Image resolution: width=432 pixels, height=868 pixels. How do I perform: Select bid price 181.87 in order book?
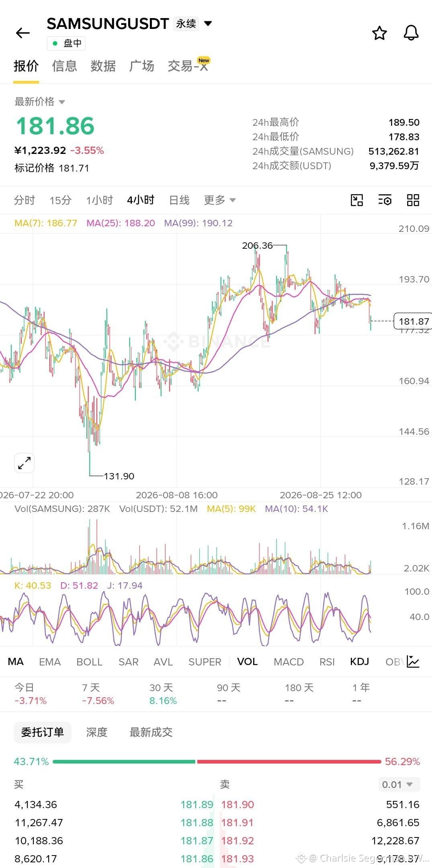point(197,841)
